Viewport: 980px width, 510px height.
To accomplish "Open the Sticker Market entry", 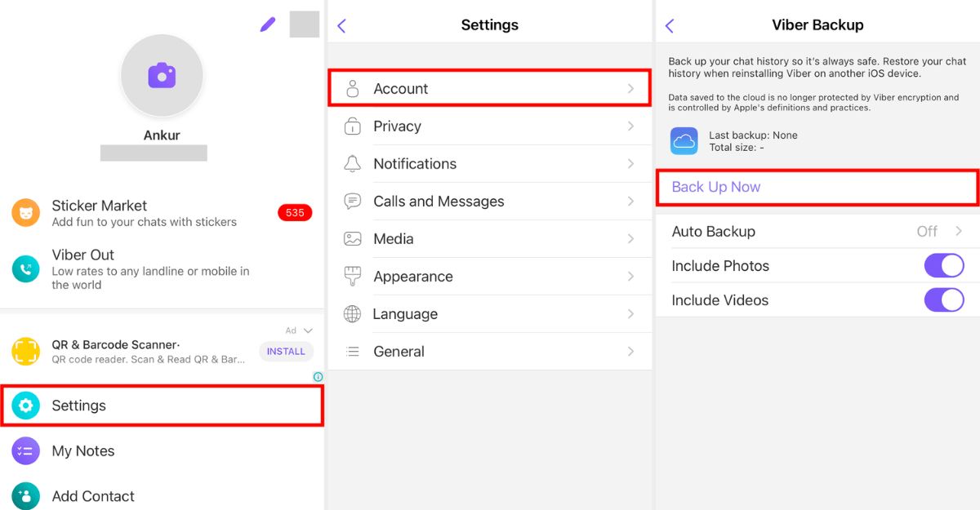I will click(162, 213).
